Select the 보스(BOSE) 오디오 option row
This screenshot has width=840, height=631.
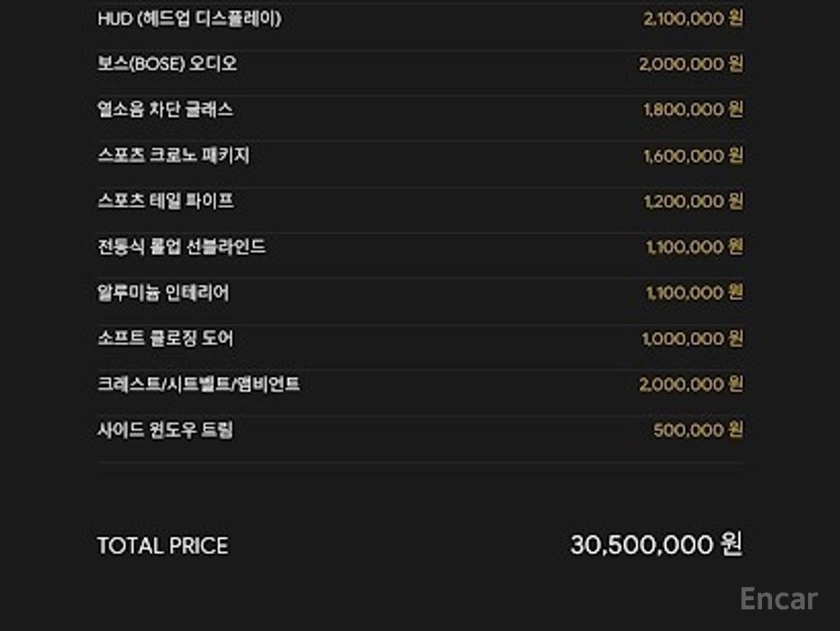pos(167,64)
